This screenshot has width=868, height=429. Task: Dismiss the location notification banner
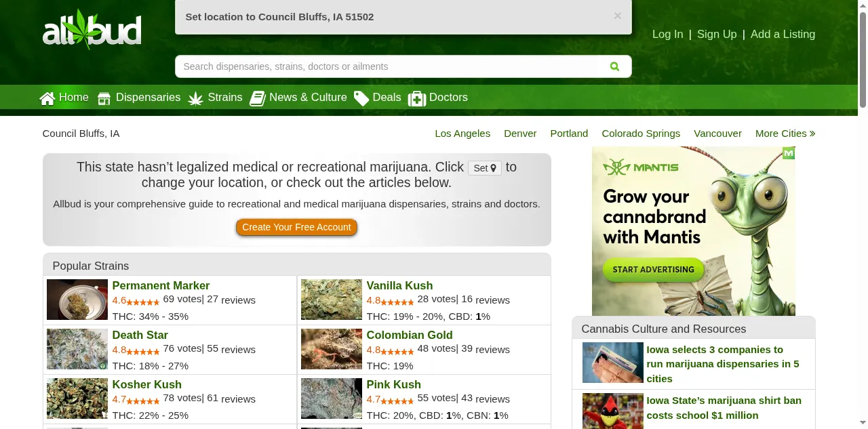617,16
